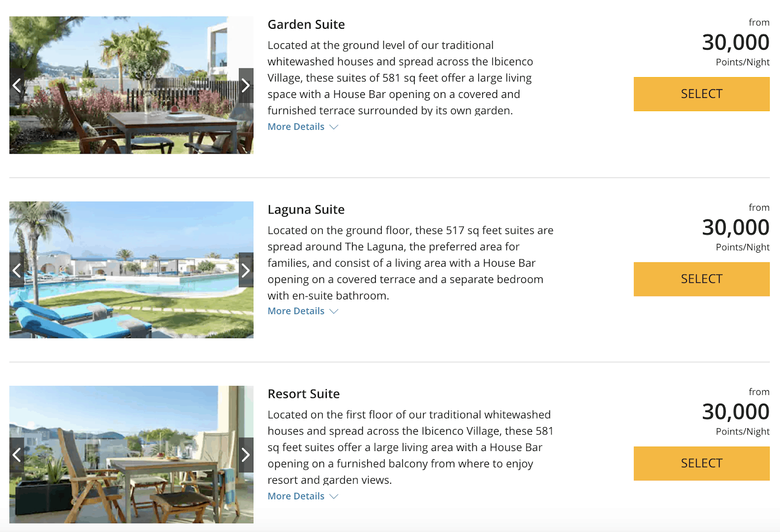
Task: Show previous Resort Suite photo
Action: click(17, 455)
